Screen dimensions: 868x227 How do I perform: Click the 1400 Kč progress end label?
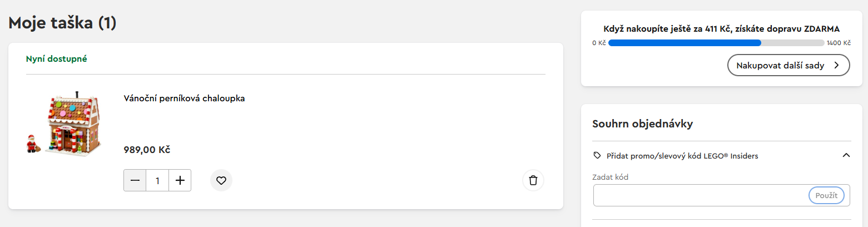click(x=839, y=43)
